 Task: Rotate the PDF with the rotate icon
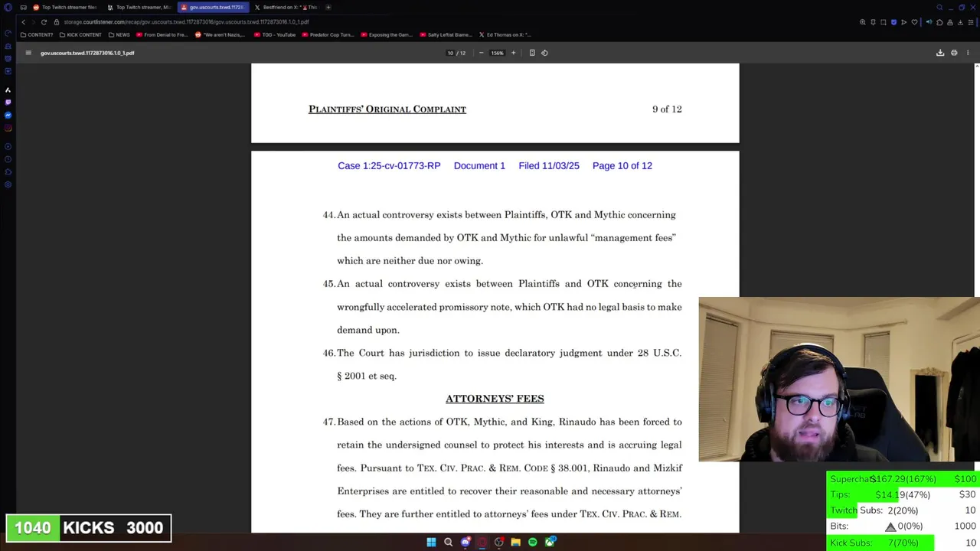[544, 53]
